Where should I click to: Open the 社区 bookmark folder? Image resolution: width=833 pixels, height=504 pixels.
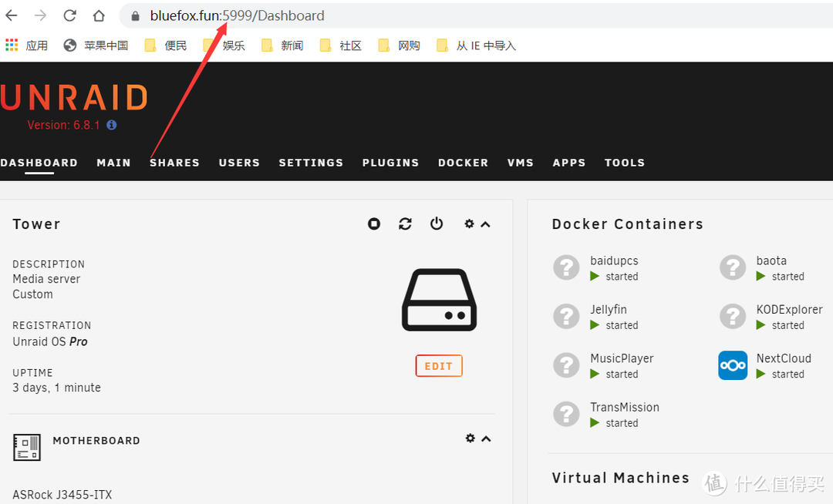coord(341,45)
